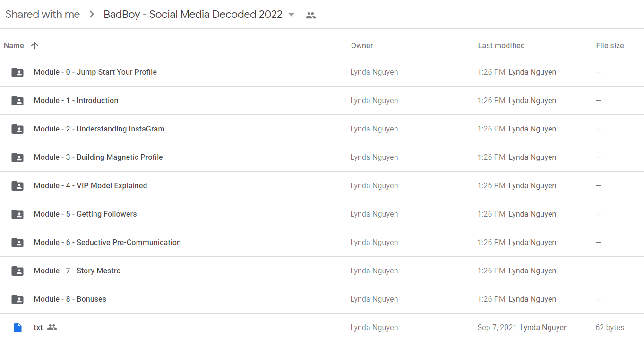This screenshot has width=644, height=341.
Task: Select Module - 7 - Story Mestro name
Action: tap(77, 271)
